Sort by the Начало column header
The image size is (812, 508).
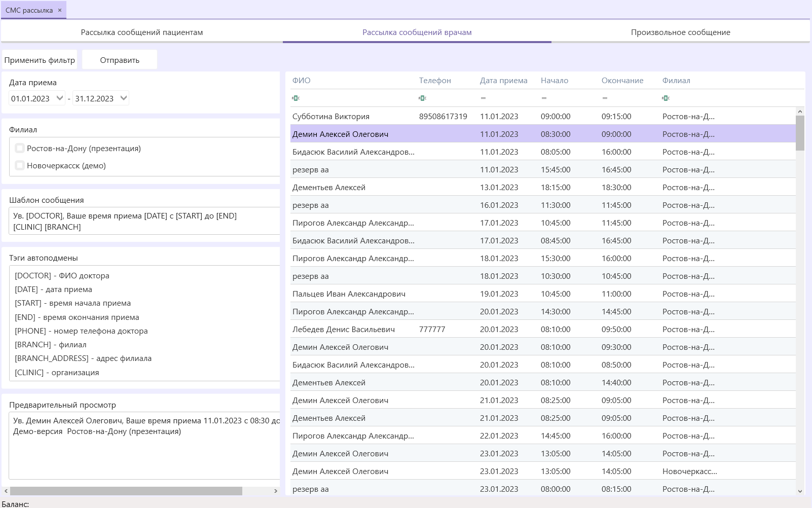[555, 80]
